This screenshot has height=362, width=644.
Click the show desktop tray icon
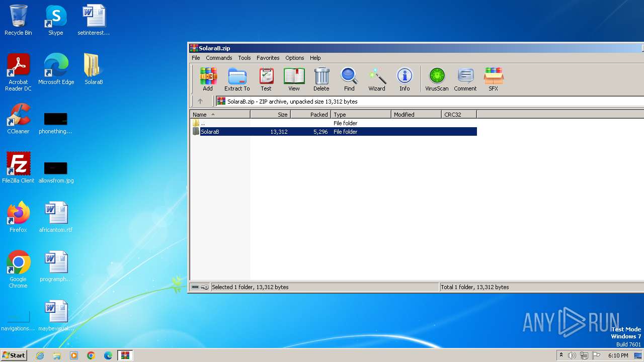(638, 355)
